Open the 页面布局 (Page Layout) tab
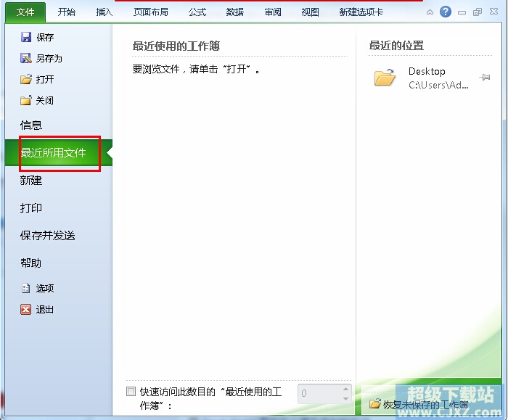 click(x=151, y=12)
